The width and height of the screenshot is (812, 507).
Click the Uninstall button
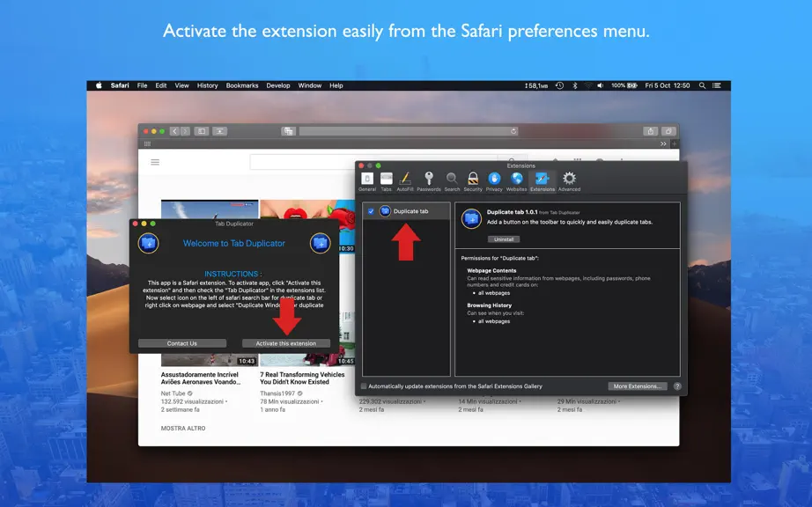coord(504,239)
